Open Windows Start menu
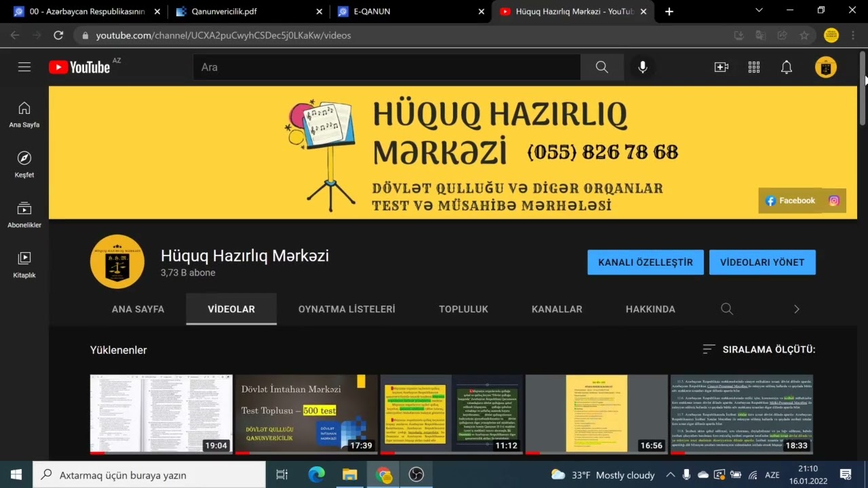 pos(16,474)
